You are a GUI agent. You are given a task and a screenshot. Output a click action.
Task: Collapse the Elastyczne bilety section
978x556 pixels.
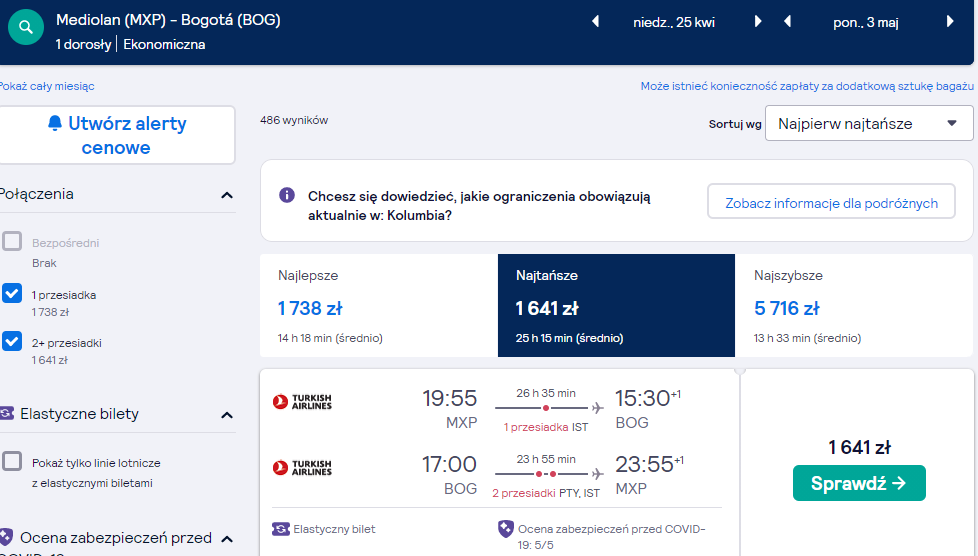(x=227, y=415)
